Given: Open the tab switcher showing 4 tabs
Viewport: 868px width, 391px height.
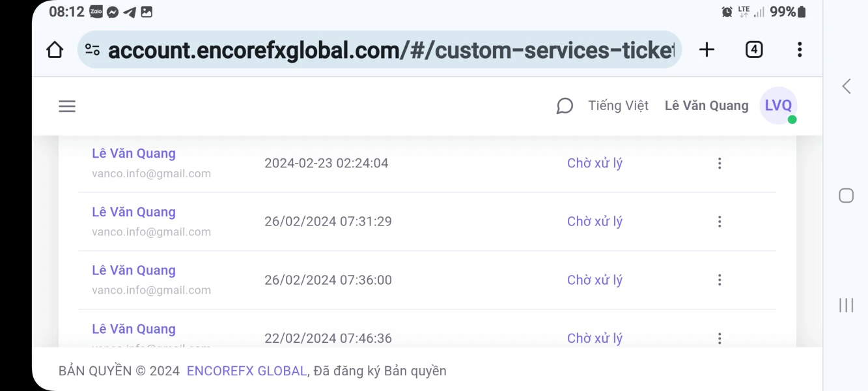Looking at the screenshot, I should click(754, 50).
